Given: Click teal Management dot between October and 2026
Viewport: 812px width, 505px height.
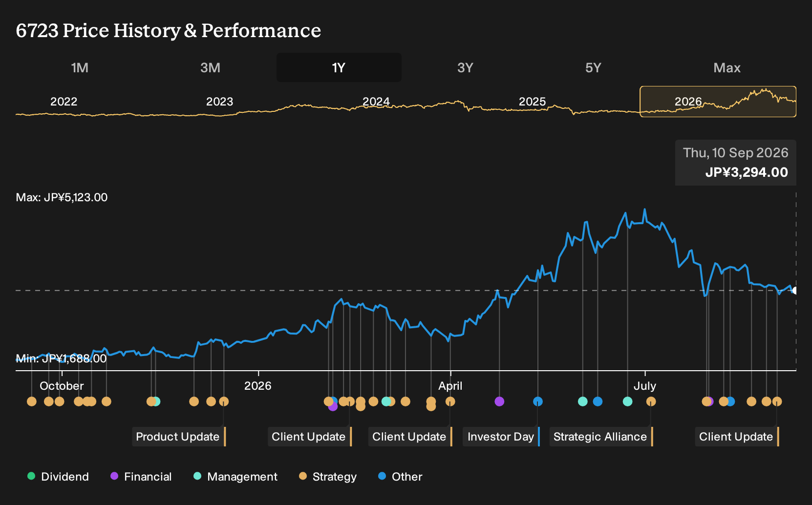Looking at the screenshot, I should tap(156, 401).
